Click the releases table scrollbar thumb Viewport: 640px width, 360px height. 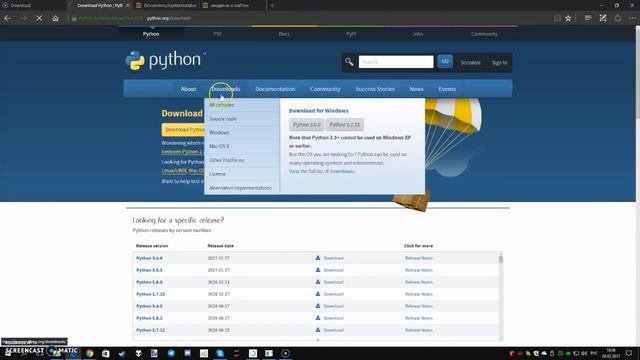(501, 258)
